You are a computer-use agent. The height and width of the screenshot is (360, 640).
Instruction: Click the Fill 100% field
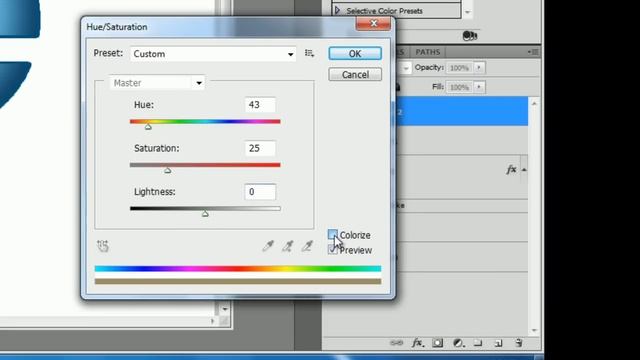pyautogui.click(x=460, y=87)
